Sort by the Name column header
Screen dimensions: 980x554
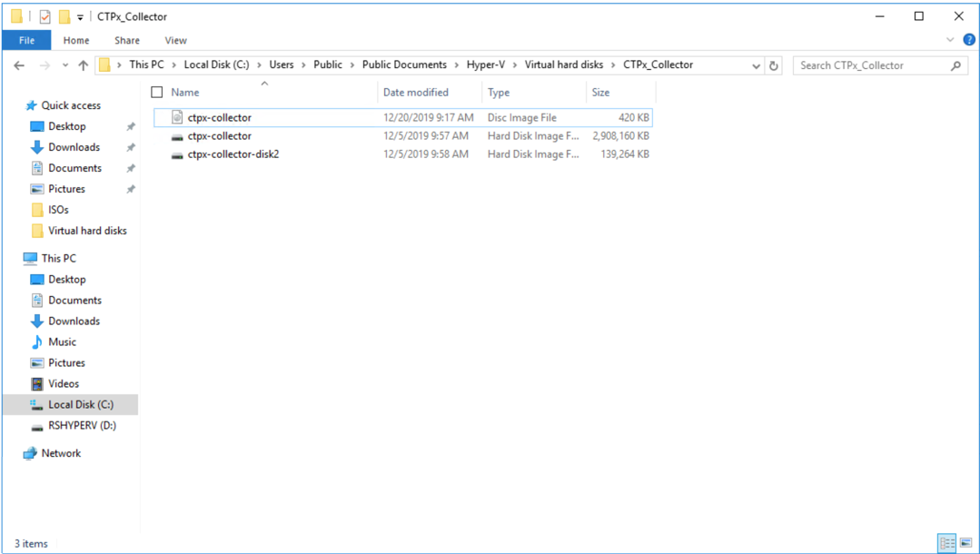(x=185, y=92)
